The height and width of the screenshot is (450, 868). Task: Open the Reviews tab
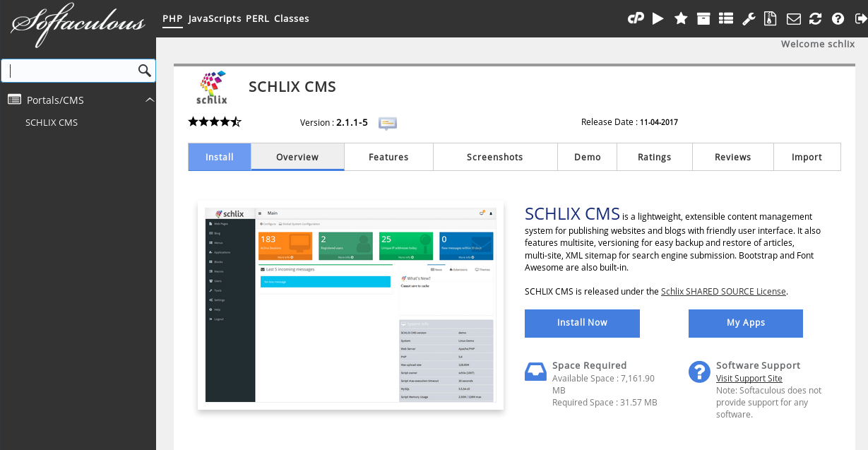[733, 157]
